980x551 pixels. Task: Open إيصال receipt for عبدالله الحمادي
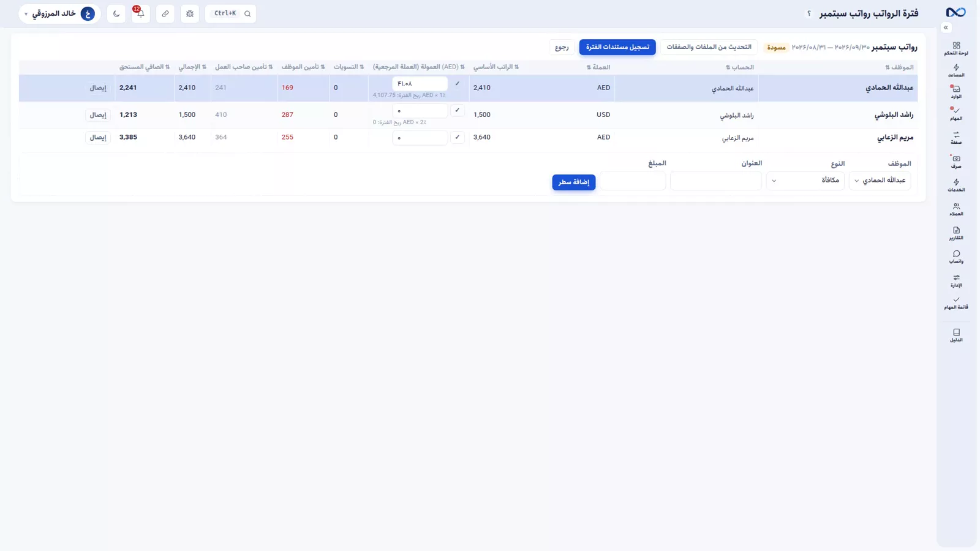[98, 88]
